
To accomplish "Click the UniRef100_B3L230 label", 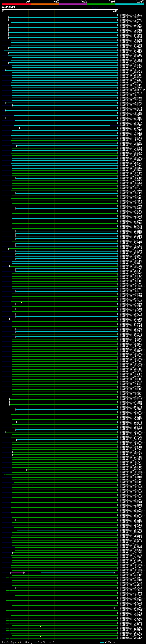I will pyautogui.click(x=131, y=266).
